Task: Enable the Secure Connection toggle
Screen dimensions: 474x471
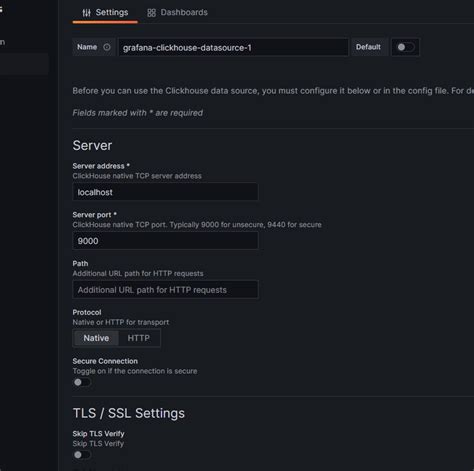Action: 82,382
